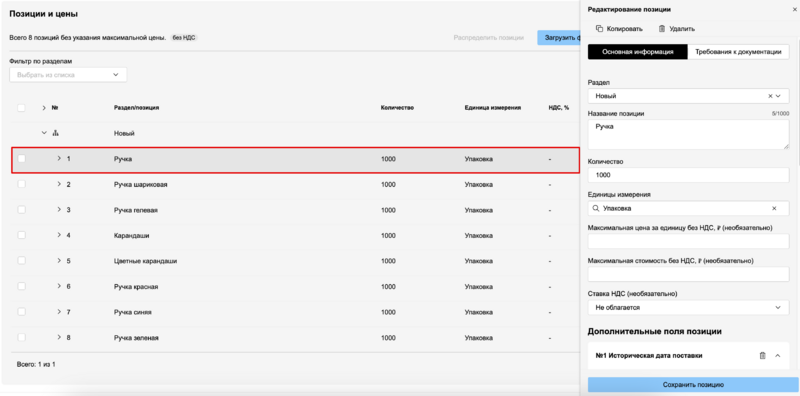This screenshot has height=396, width=800.
Task: Click Распределить позиции link
Action: pos(488,38)
